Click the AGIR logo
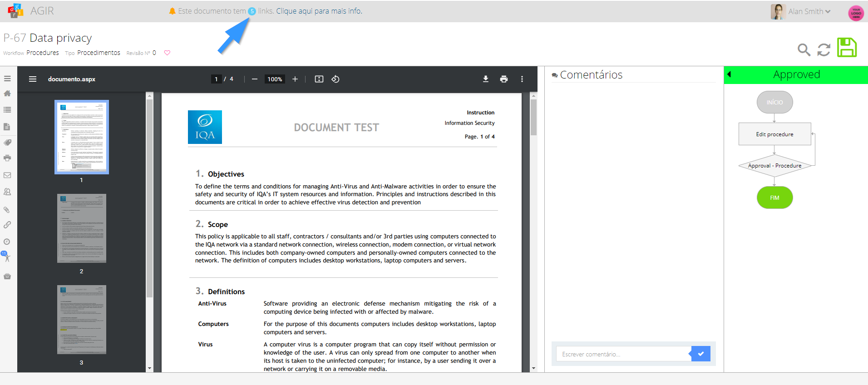The height and width of the screenshot is (385, 868). 15,11
